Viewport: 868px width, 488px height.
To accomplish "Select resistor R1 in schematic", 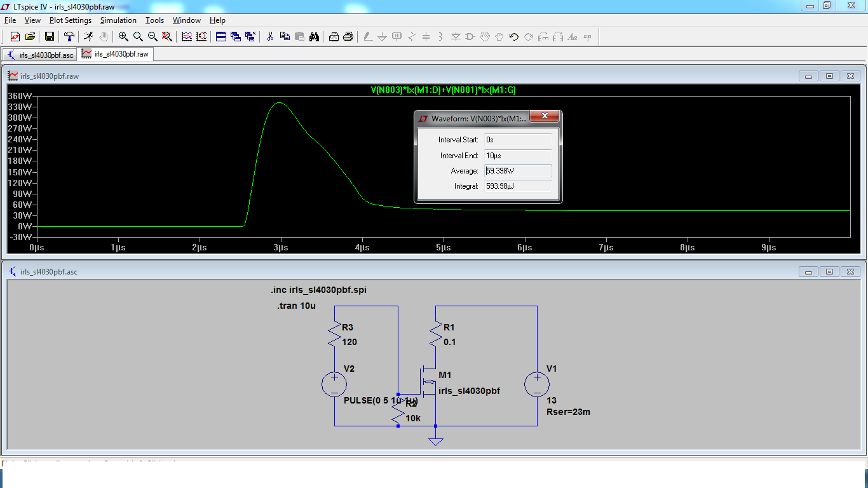I will coord(436,334).
